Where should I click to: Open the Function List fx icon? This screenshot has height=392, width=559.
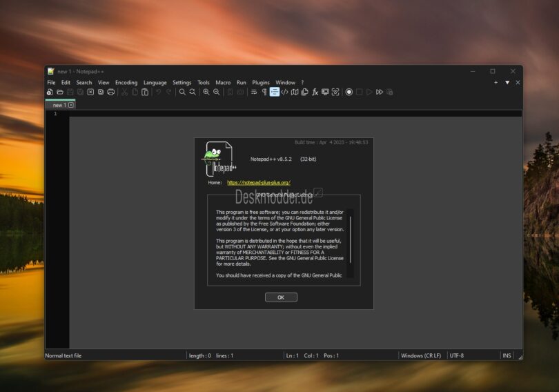pyautogui.click(x=315, y=92)
